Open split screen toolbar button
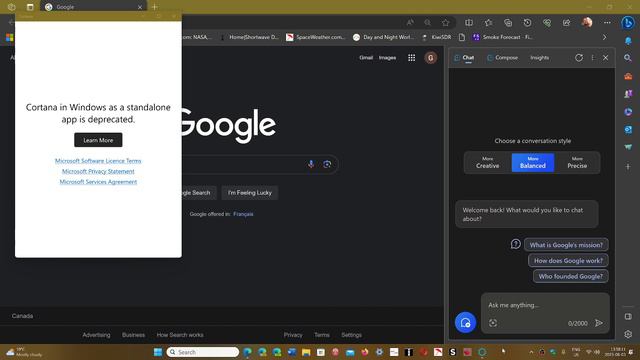Screen dimensions: 640x360 (x=469, y=22)
